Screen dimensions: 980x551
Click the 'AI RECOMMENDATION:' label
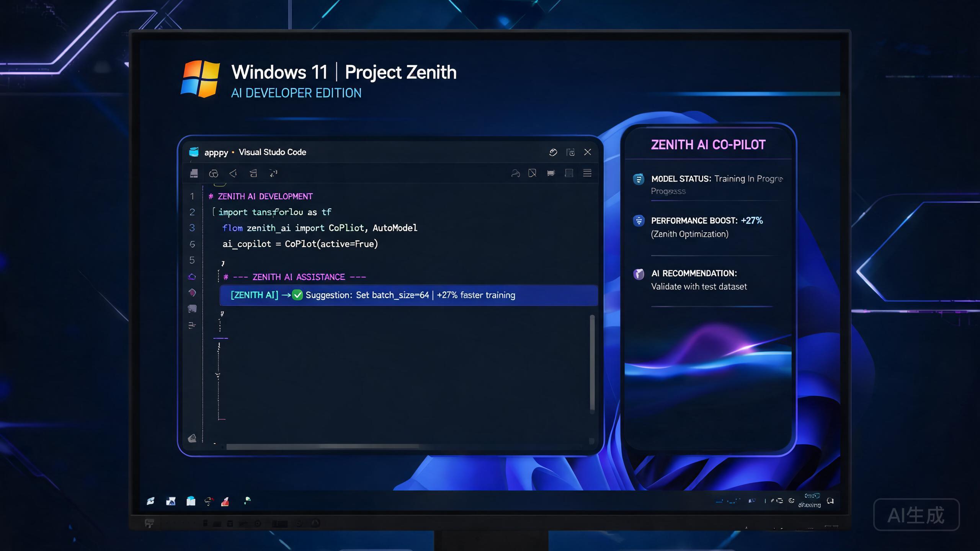tap(694, 273)
